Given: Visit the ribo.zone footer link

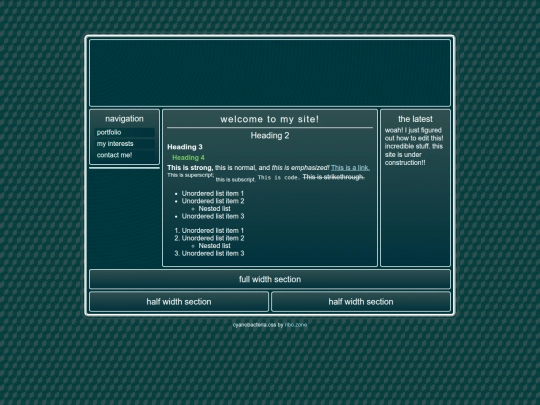Looking at the screenshot, I should [x=296, y=325].
